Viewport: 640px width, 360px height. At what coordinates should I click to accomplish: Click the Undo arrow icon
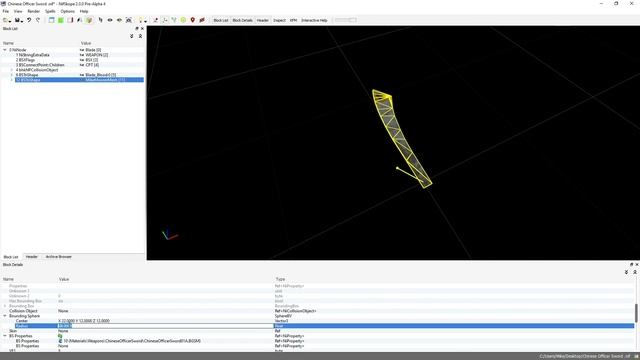point(29,20)
